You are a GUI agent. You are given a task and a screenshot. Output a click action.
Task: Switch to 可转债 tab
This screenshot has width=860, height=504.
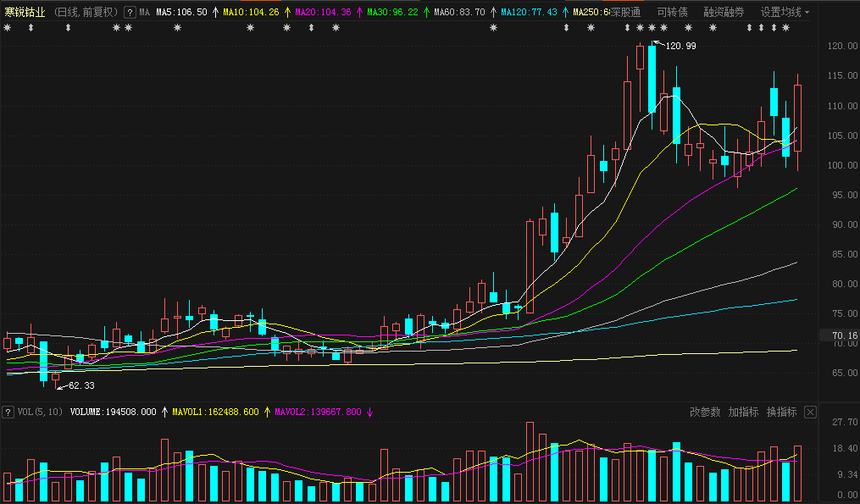tap(673, 12)
